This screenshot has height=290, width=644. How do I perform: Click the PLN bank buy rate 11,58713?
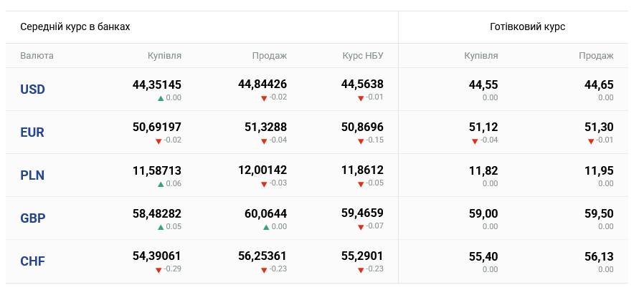156,170
